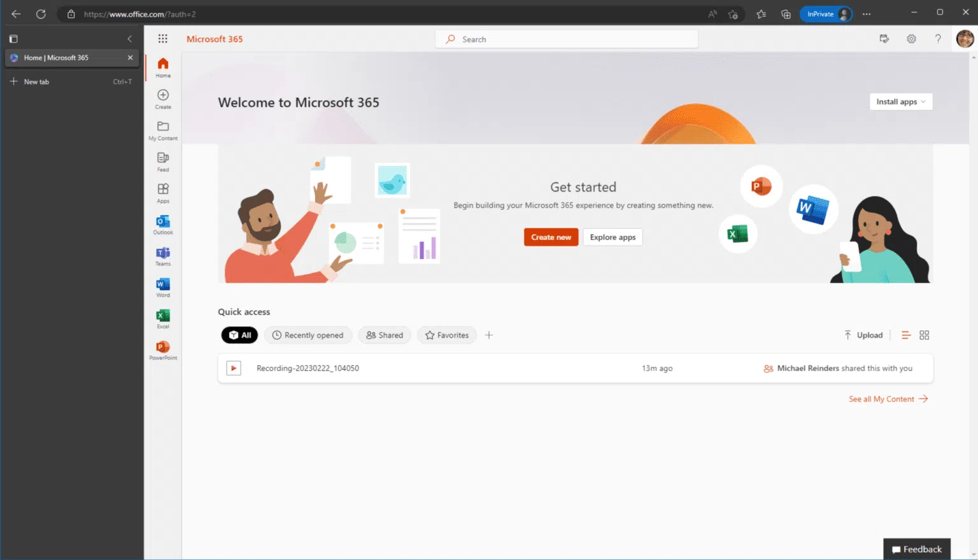Launch Teams from the left sidebar

[x=162, y=254]
